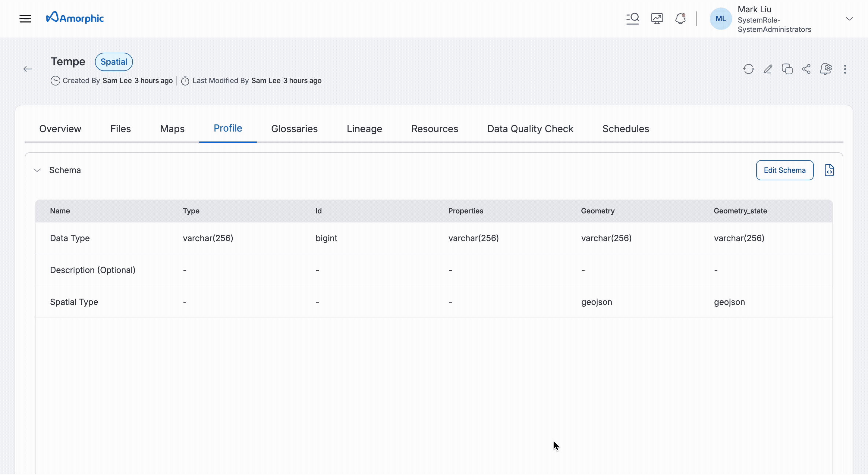
Task: Go back using the left arrow
Action: pyautogui.click(x=28, y=69)
